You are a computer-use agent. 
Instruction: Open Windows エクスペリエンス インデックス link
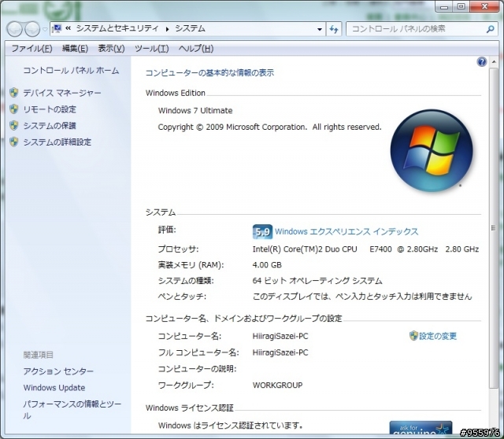click(x=346, y=231)
